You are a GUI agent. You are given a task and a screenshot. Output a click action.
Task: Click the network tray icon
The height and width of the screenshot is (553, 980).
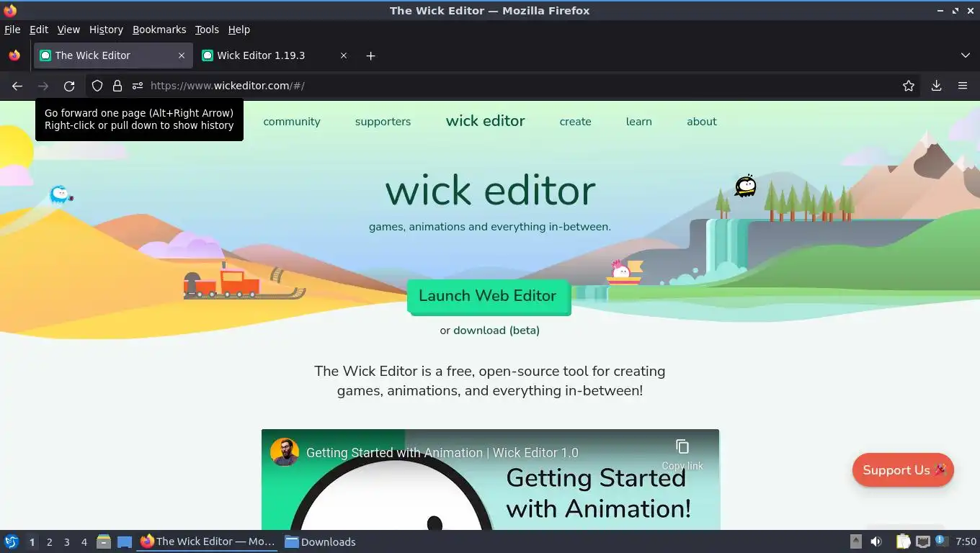[x=923, y=541]
